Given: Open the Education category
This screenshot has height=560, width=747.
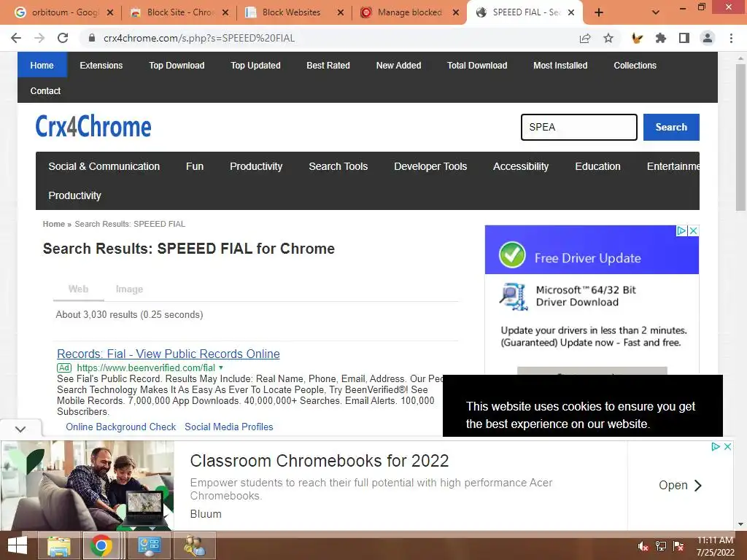Looking at the screenshot, I should coord(597,166).
